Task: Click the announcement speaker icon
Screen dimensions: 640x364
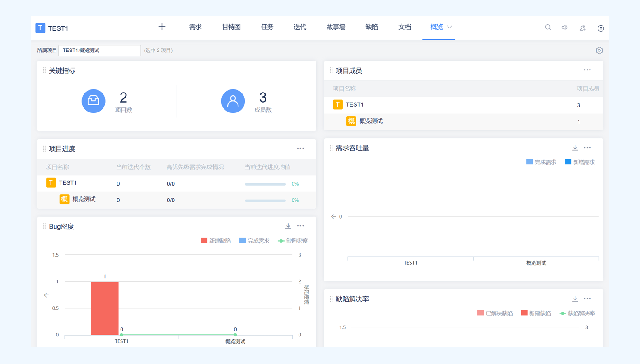Action: 565,28
